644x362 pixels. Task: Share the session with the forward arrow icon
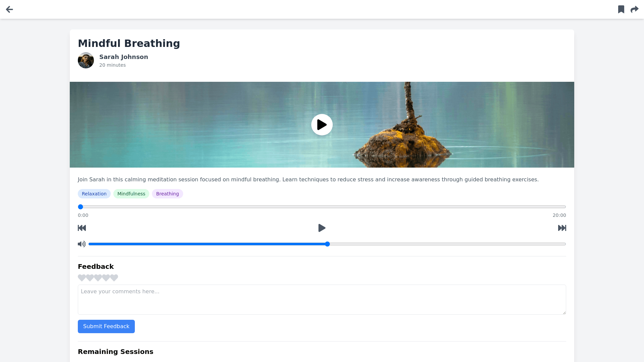[634, 9]
